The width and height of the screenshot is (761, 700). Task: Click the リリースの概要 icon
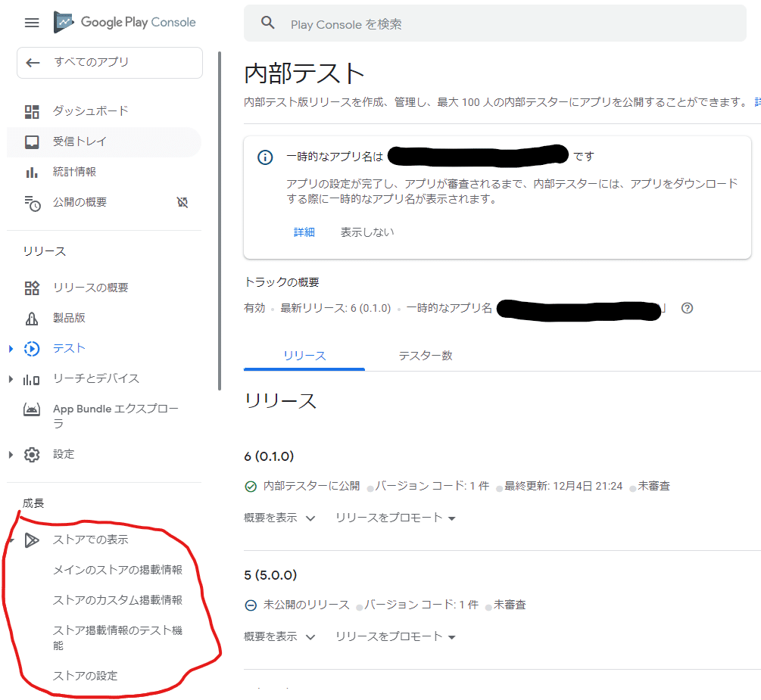pos(32,288)
